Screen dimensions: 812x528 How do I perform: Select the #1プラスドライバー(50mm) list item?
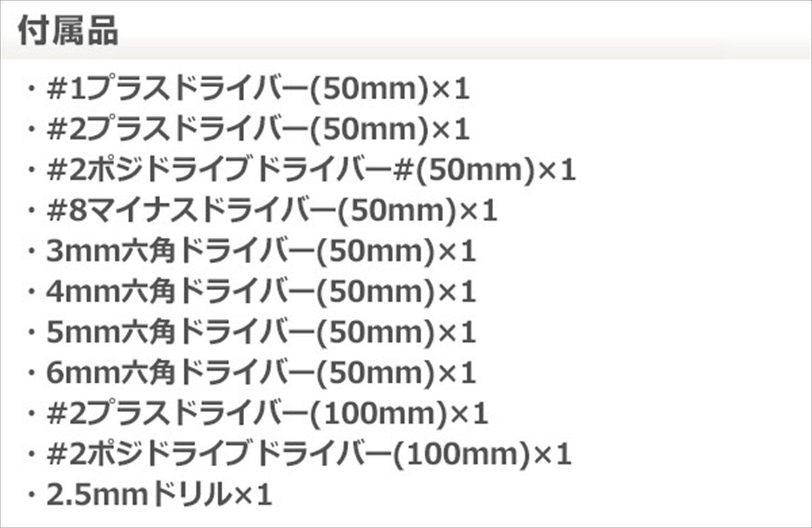[258, 89]
